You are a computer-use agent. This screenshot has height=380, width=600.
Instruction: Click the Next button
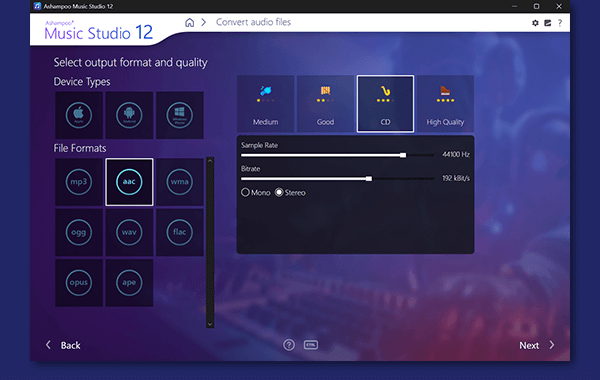(536, 345)
